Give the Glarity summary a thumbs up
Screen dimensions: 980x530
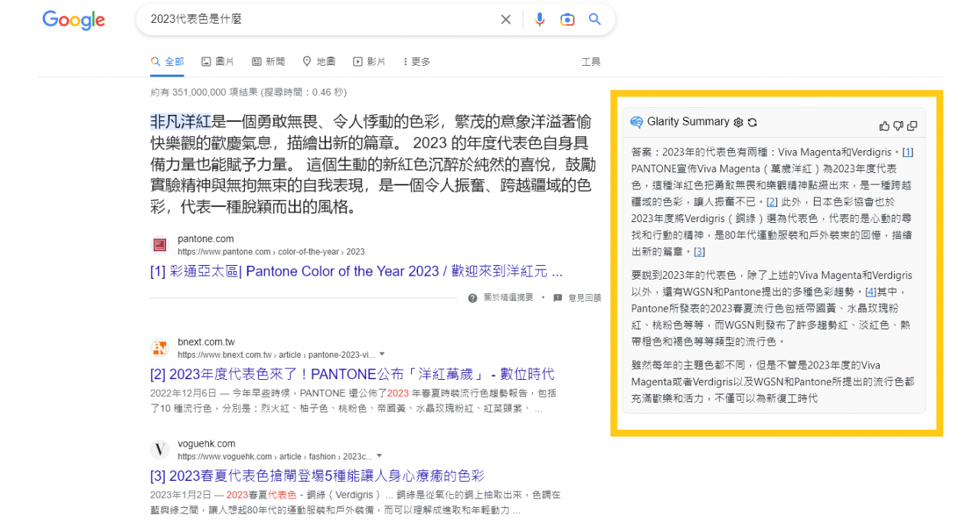[x=885, y=126]
